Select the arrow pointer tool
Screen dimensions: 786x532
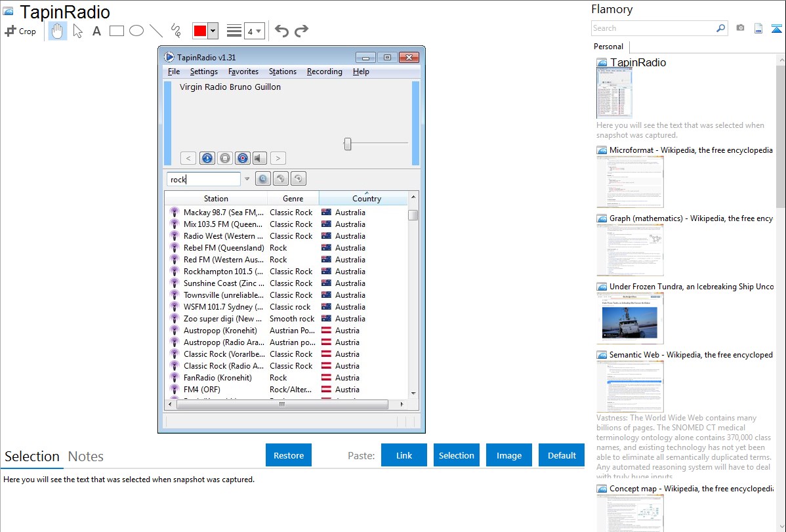click(x=78, y=31)
